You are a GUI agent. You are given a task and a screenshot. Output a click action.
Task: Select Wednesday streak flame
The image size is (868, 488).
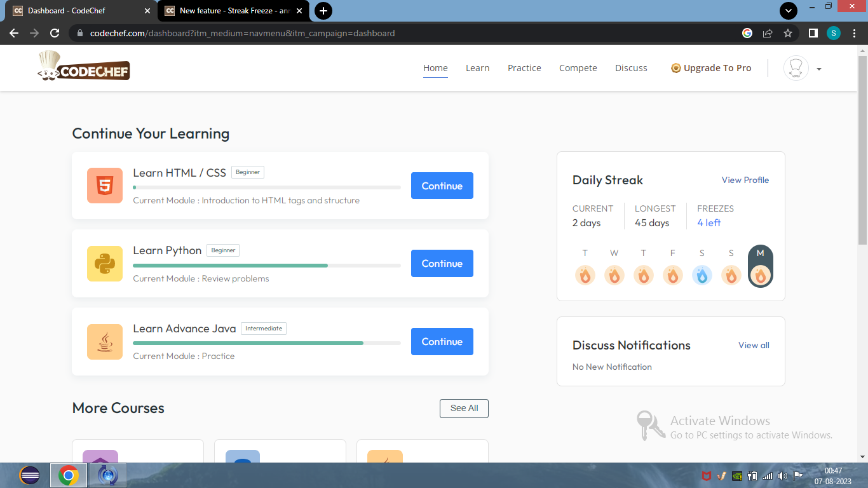[614, 275]
